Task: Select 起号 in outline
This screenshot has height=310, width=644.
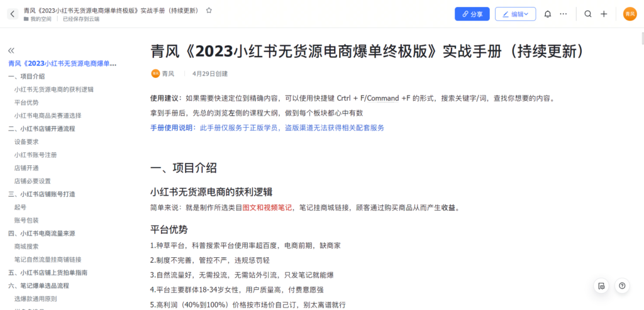Action: pos(20,208)
